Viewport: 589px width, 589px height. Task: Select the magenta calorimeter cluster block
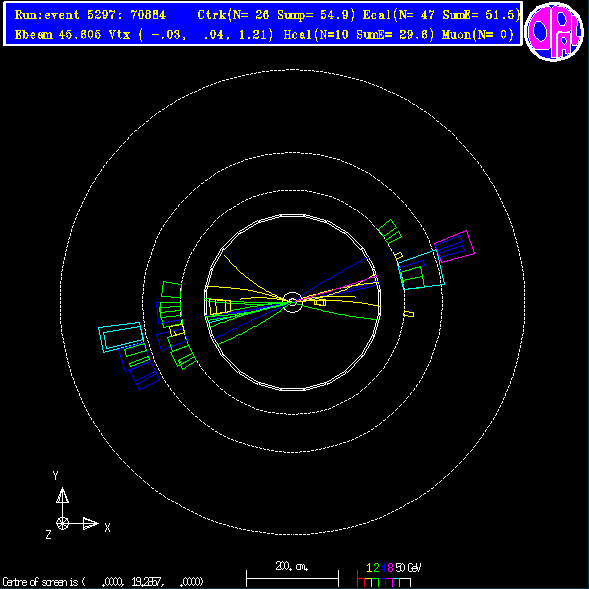click(455, 247)
